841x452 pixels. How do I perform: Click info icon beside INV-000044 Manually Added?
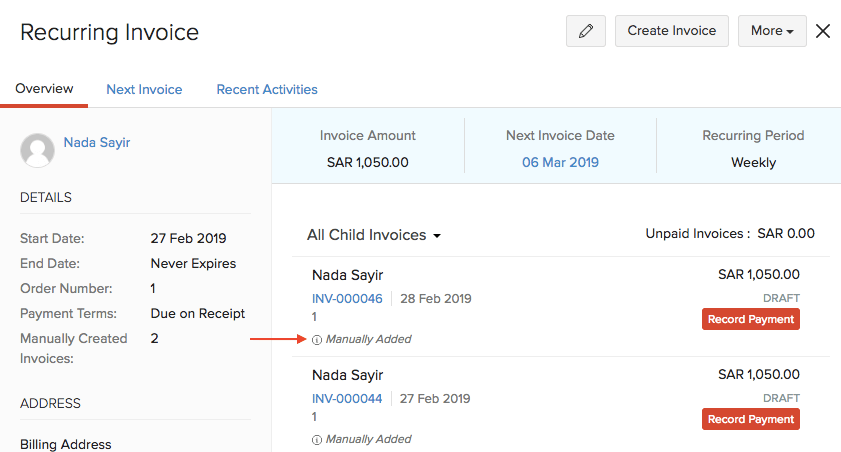pyautogui.click(x=317, y=440)
